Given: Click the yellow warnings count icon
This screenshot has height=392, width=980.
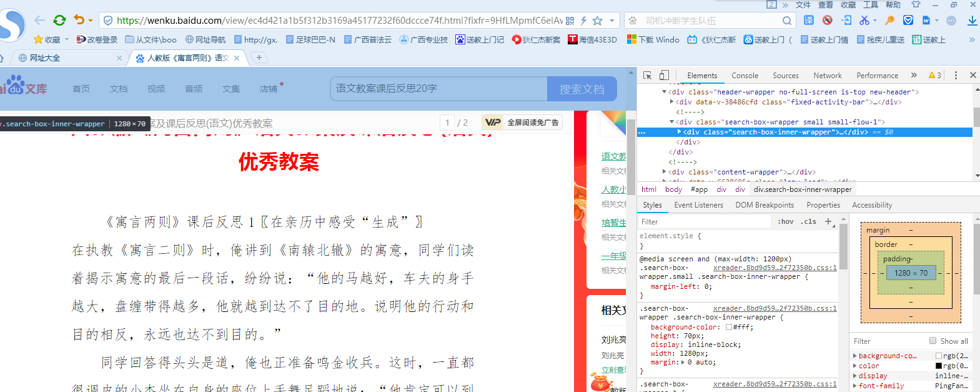Looking at the screenshot, I should pos(935,76).
